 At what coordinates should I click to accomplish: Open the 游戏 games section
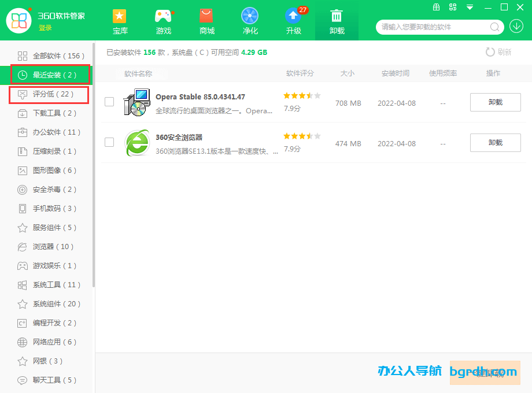[164, 21]
